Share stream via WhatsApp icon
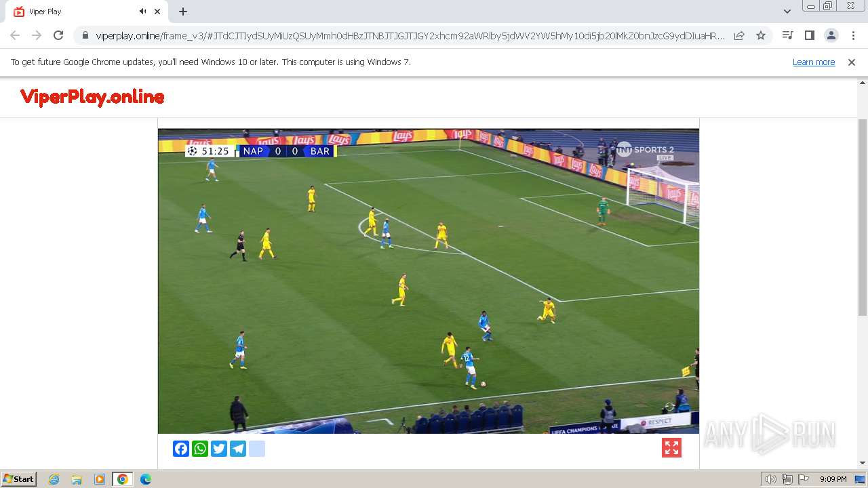Image resolution: width=868 pixels, height=488 pixels. (200, 449)
